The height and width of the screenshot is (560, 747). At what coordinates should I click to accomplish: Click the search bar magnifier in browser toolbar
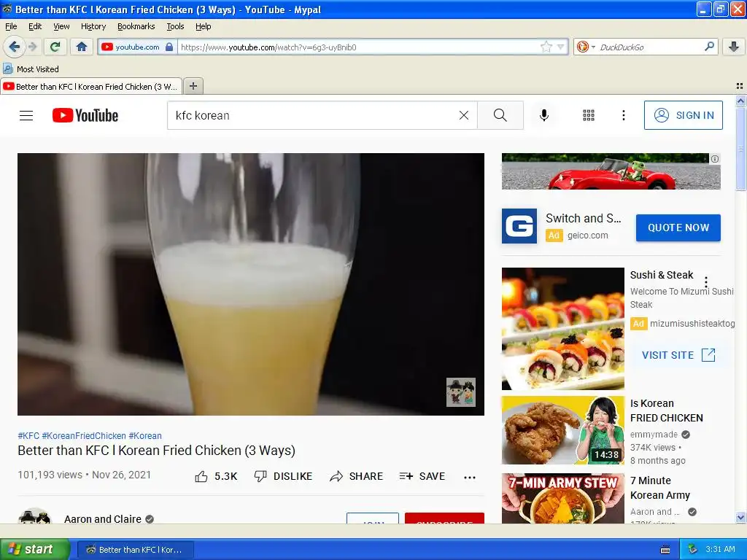[709, 47]
